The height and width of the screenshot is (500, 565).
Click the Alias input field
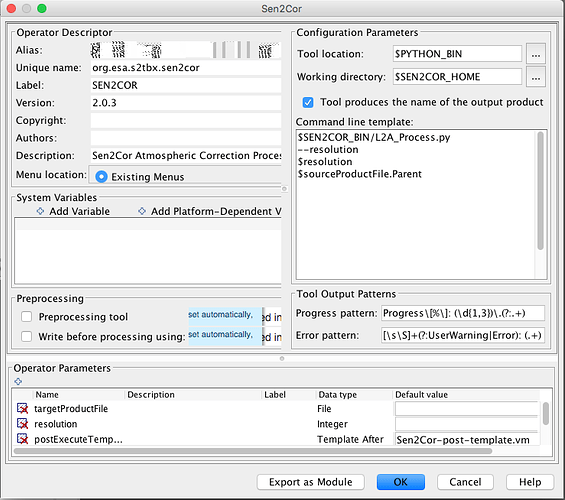(186, 50)
